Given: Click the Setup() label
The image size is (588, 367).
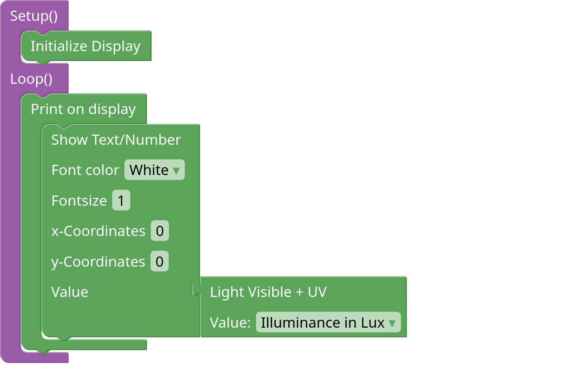Looking at the screenshot, I should pos(34,16).
